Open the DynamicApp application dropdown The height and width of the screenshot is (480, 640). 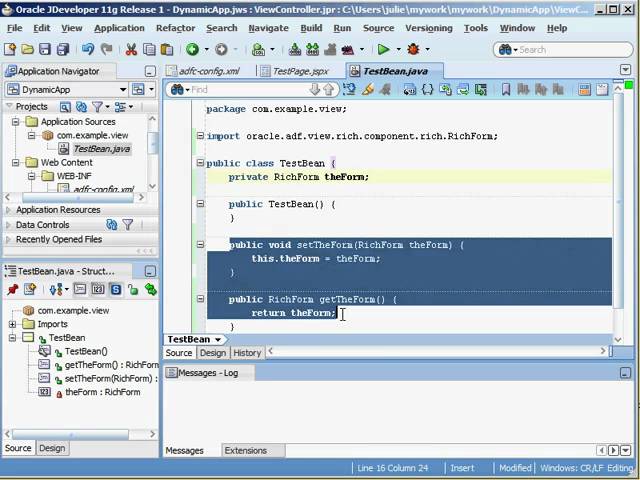point(123,90)
